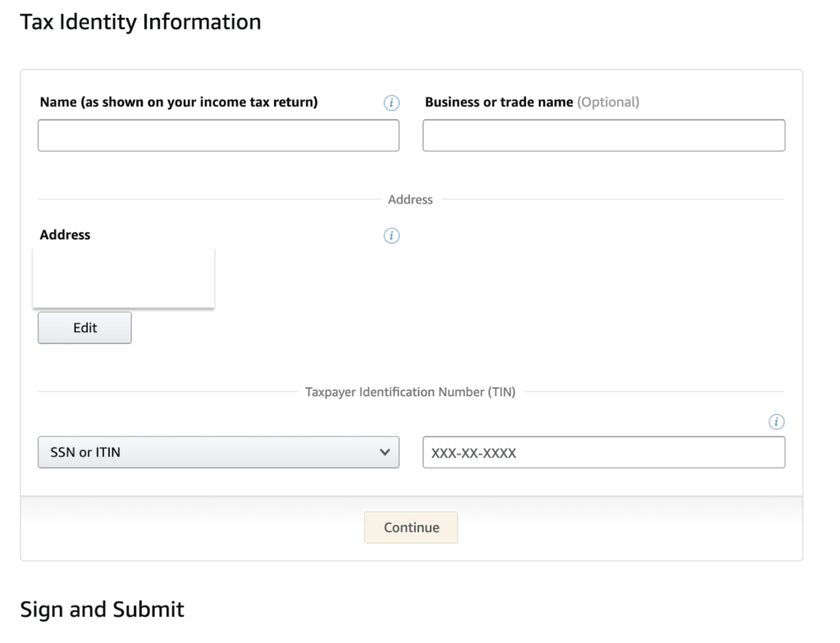
Task: Click the saved address card above Edit
Action: (123, 276)
